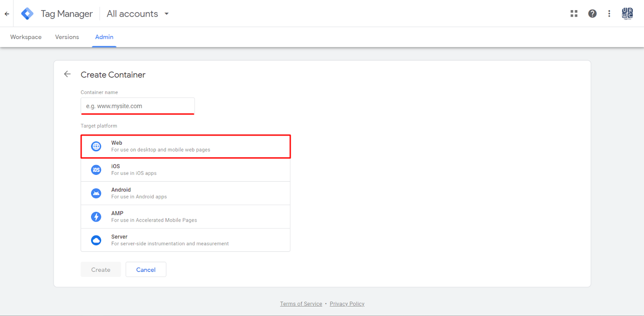Click the top-left back arrow
This screenshot has width=644, height=316.
pyautogui.click(x=7, y=14)
